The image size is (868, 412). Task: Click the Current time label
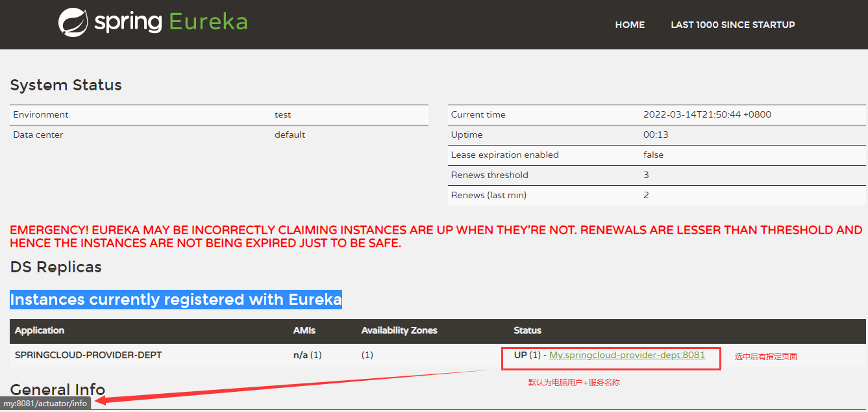pos(478,114)
